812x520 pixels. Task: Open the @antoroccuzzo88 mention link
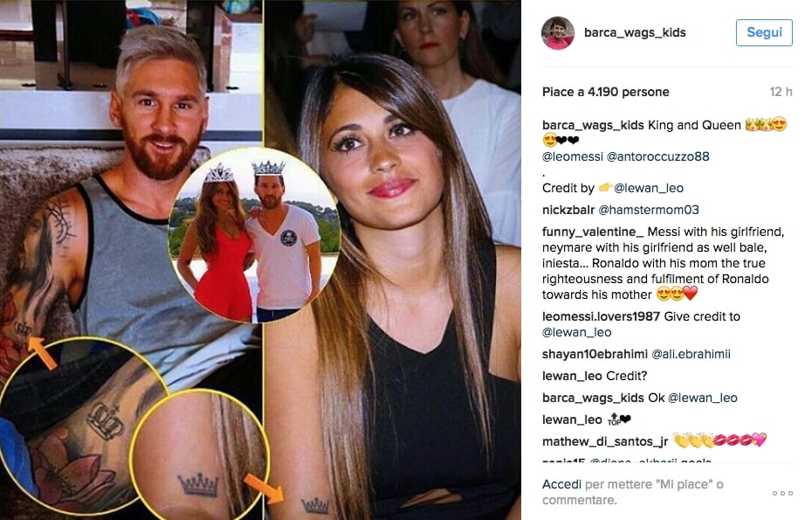[657, 156]
